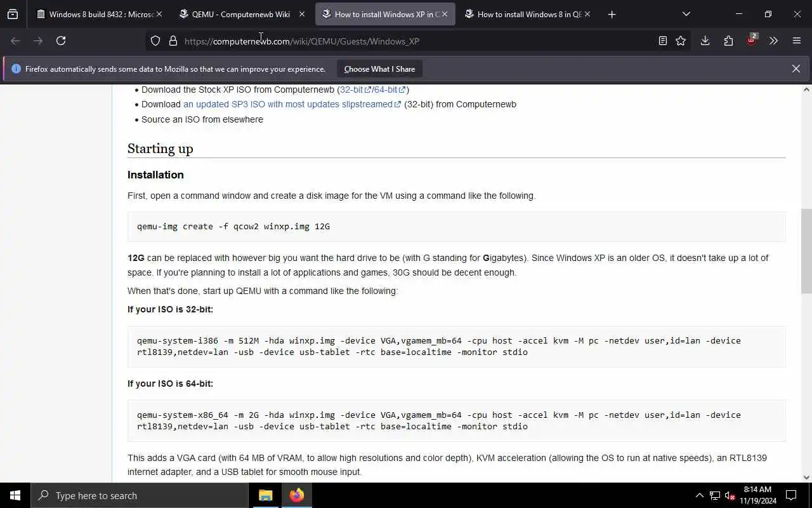Click the Firefox taskbar icon
This screenshot has width=812, height=508.
(x=297, y=495)
